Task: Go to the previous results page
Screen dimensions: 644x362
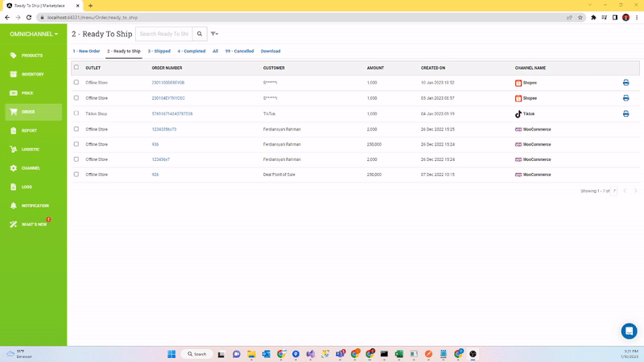Action: point(625,191)
